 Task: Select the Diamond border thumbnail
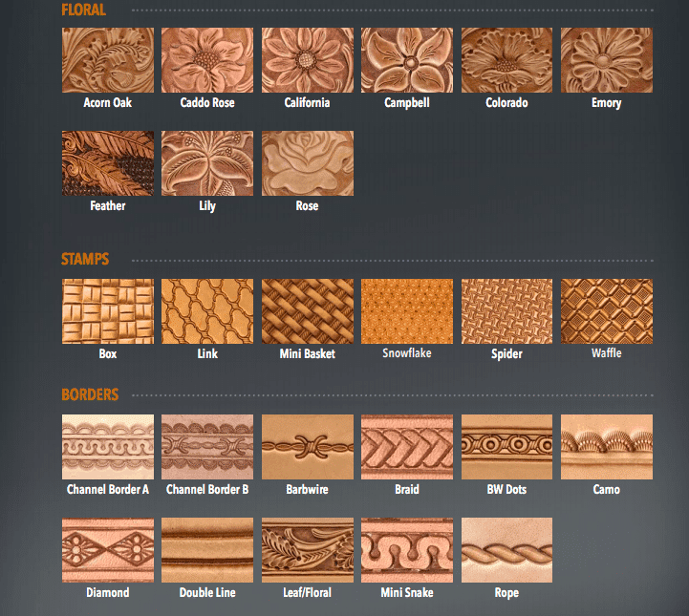point(108,550)
